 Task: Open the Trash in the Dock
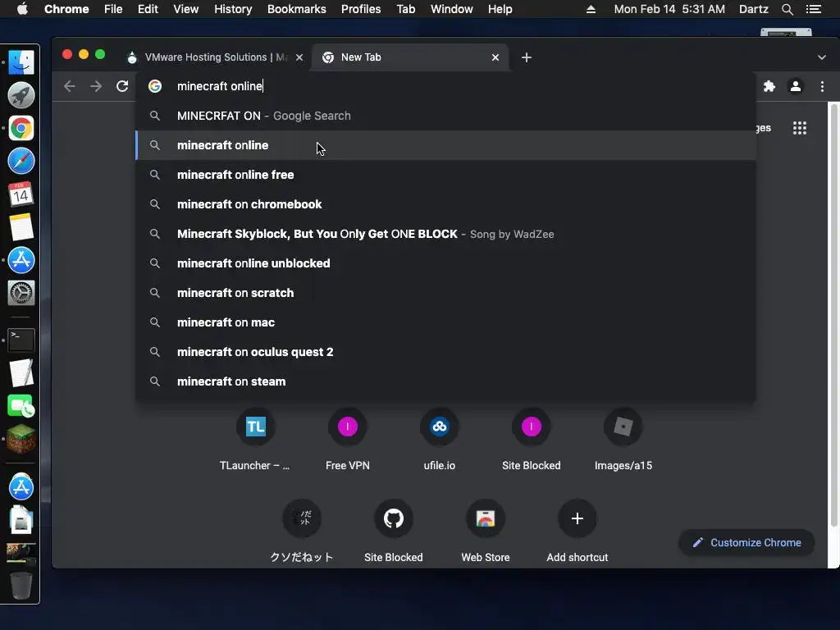click(x=21, y=585)
